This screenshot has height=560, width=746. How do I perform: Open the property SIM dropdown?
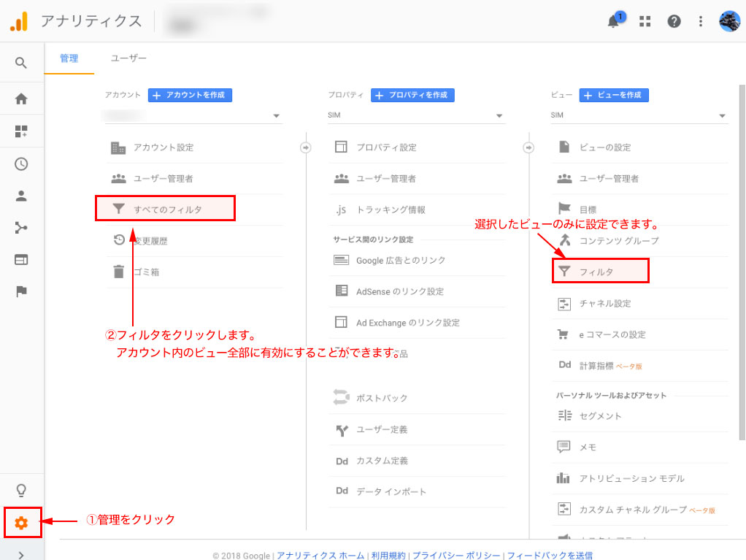[416, 115]
